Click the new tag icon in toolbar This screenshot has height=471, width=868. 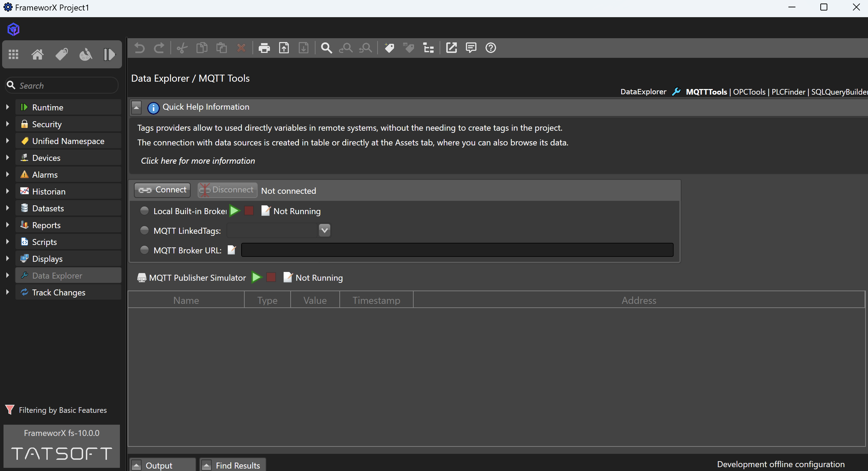[x=389, y=48]
